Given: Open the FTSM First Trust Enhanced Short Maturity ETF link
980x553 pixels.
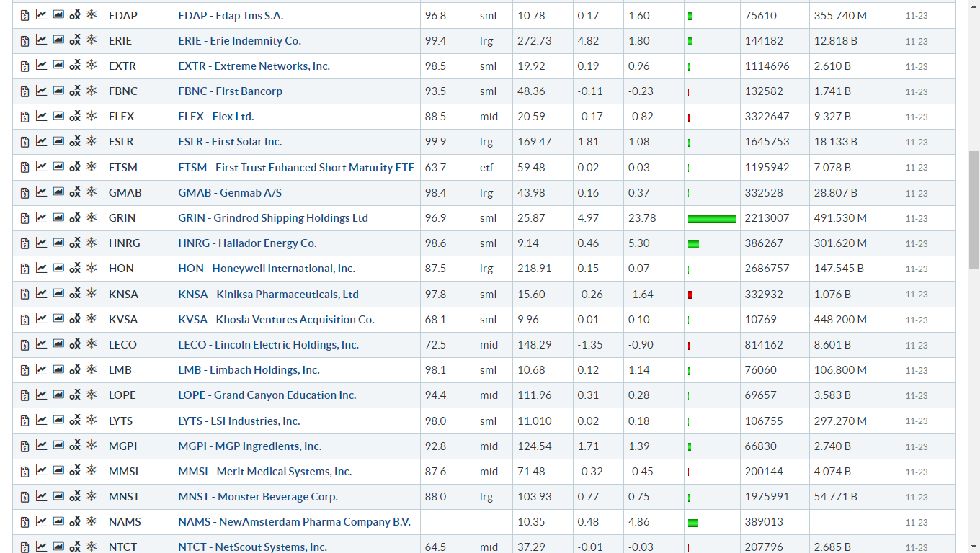Looking at the screenshot, I should pyautogui.click(x=296, y=167).
